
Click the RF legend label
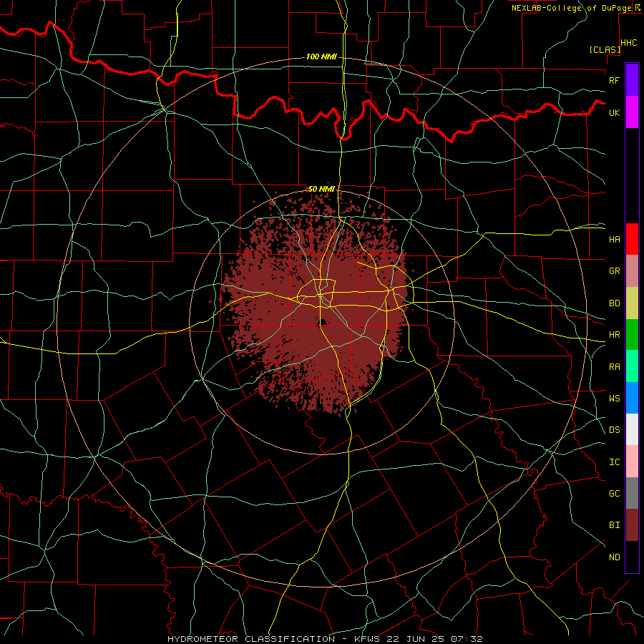[x=614, y=80]
